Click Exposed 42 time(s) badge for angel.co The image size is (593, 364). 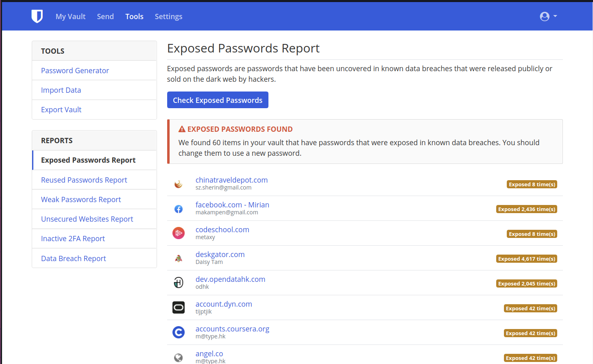click(x=530, y=358)
